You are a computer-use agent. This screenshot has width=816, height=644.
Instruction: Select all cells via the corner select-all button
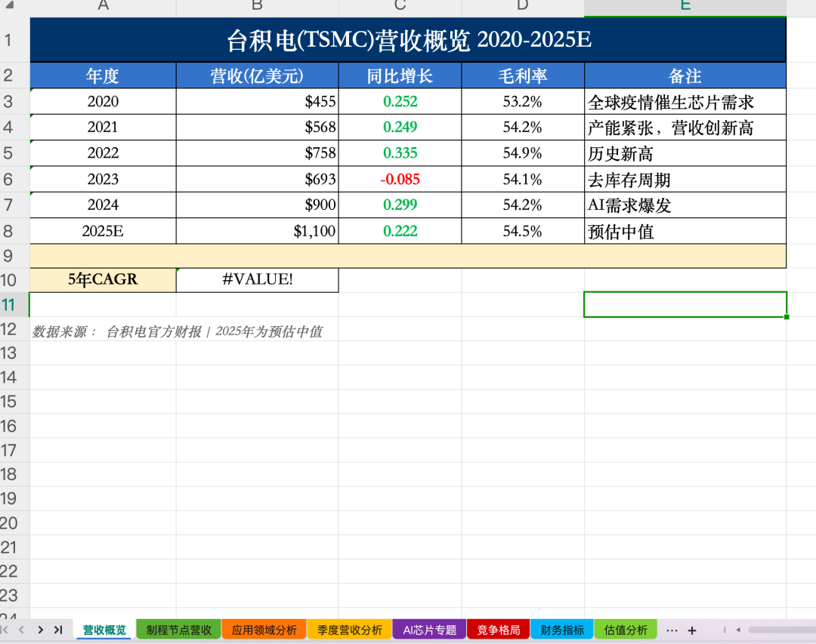[13, 7]
